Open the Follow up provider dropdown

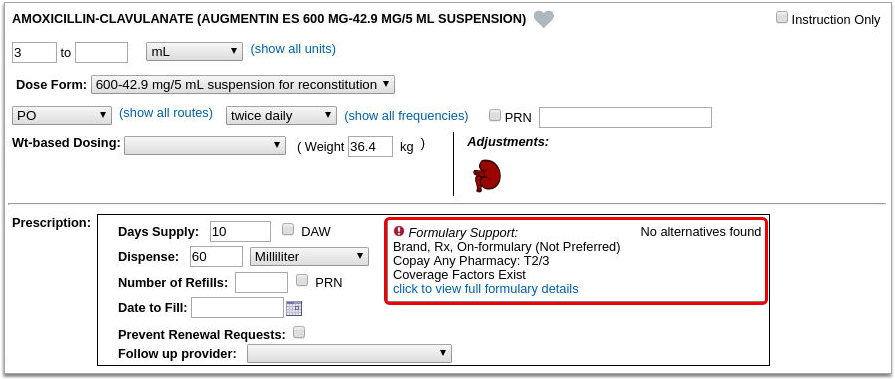349,353
